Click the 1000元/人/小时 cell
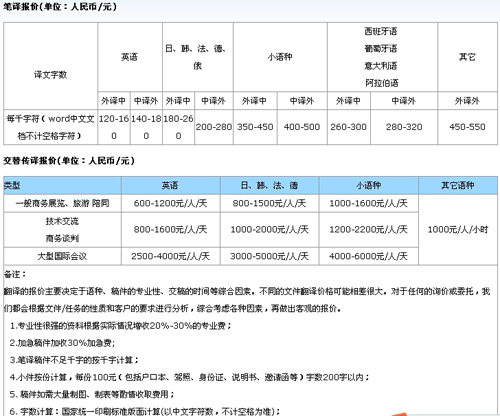 point(458,230)
